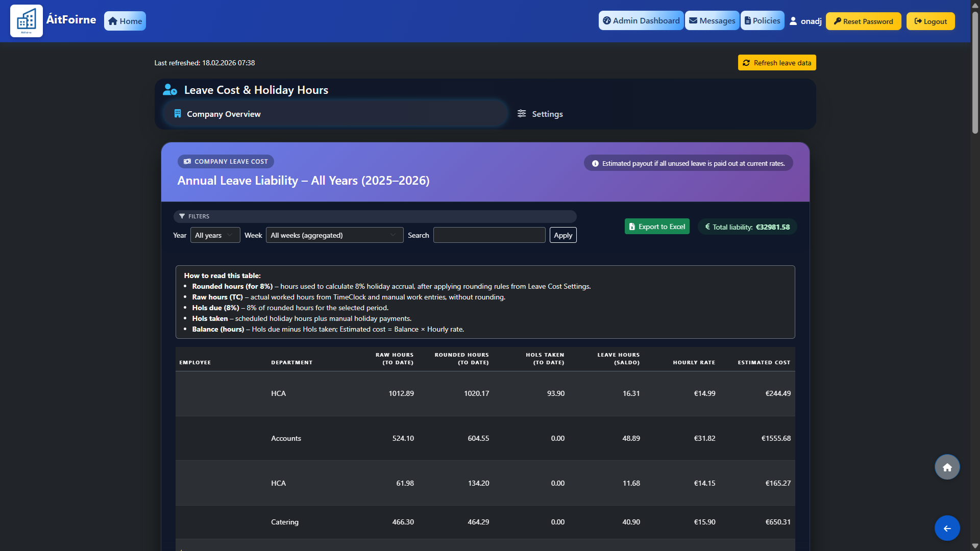Click the blue back arrow circle
Screen dimensions: 980x551
[x=947, y=529]
